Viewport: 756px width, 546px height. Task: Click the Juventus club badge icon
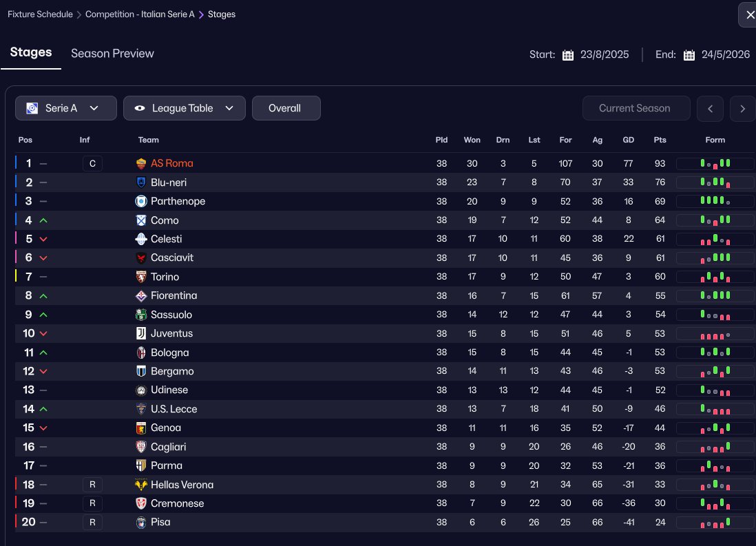coord(141,334)
